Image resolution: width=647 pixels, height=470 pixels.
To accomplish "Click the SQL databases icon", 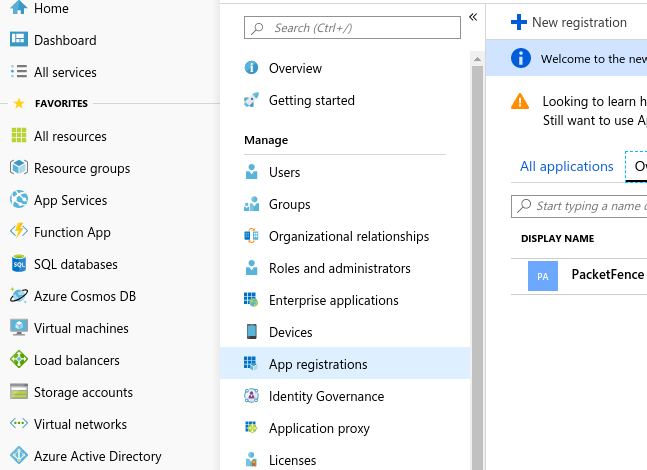I will [18, 264].
